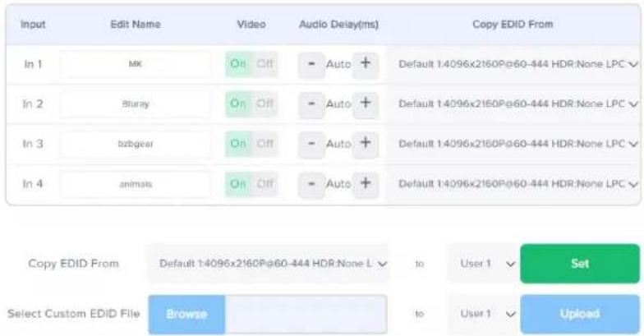Decrease audio delay for In 3
Image resolution: width=644 pixels, height=336 pixels.
(311, 144)
